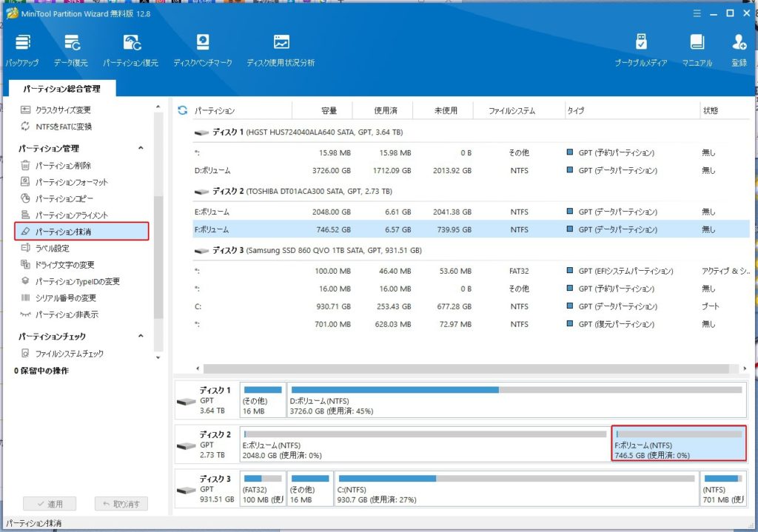The height and width of the screenshot is (532, 758).
Task: Click the F:ボリューム block in disk map
Action: click(x=679, y=444)
